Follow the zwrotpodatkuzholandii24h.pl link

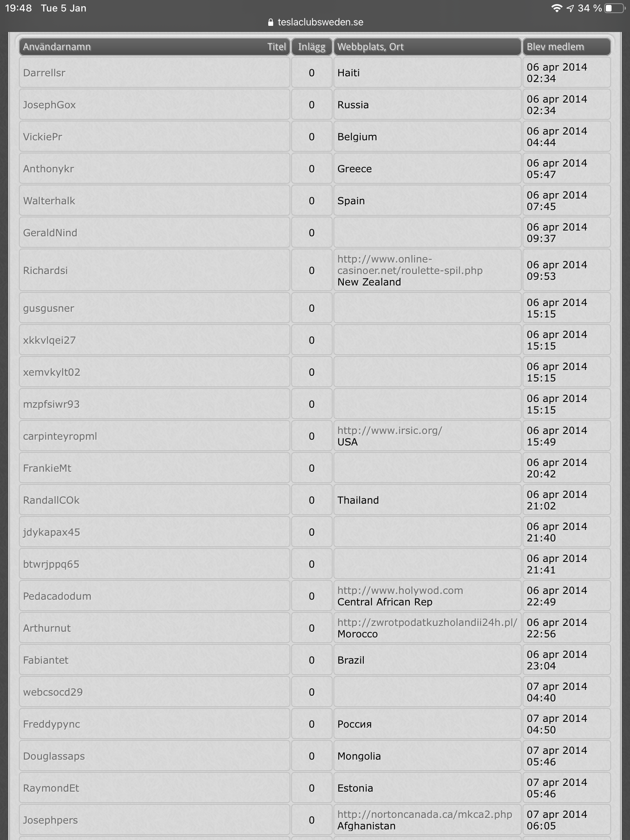coord(427,623)
